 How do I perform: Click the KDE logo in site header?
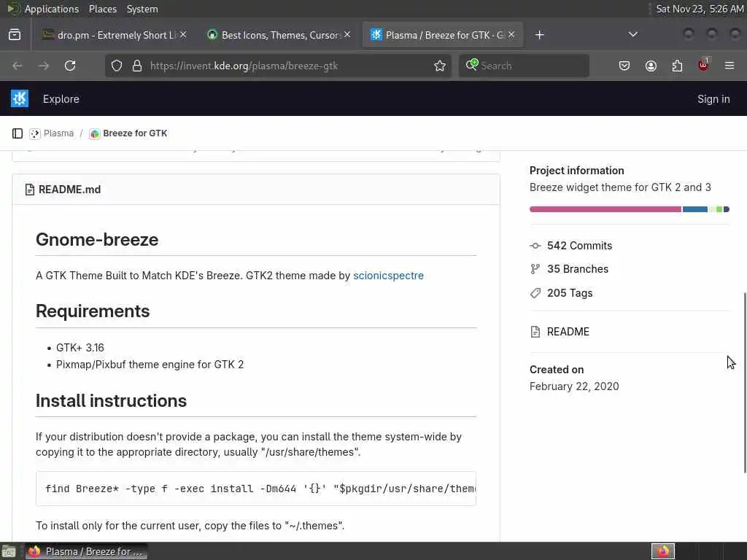click(20, 98)
